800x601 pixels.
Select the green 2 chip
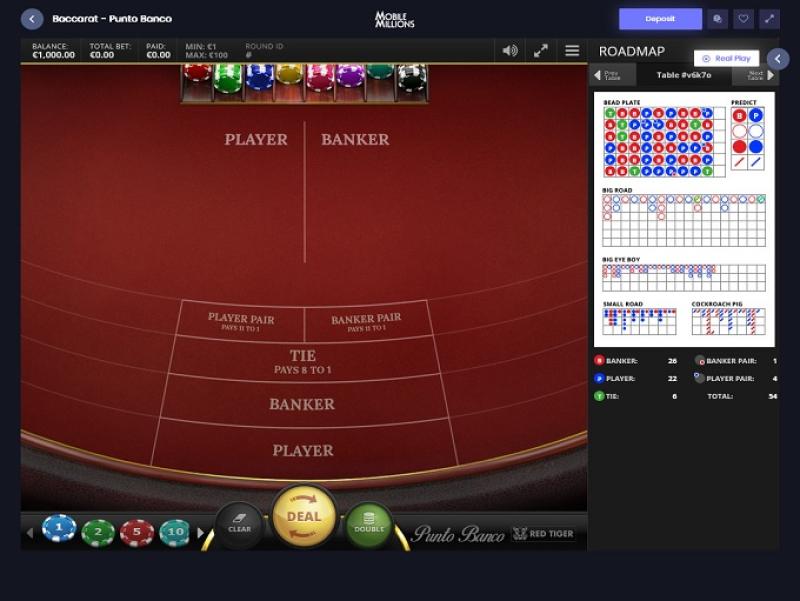[x=98, y=532]
